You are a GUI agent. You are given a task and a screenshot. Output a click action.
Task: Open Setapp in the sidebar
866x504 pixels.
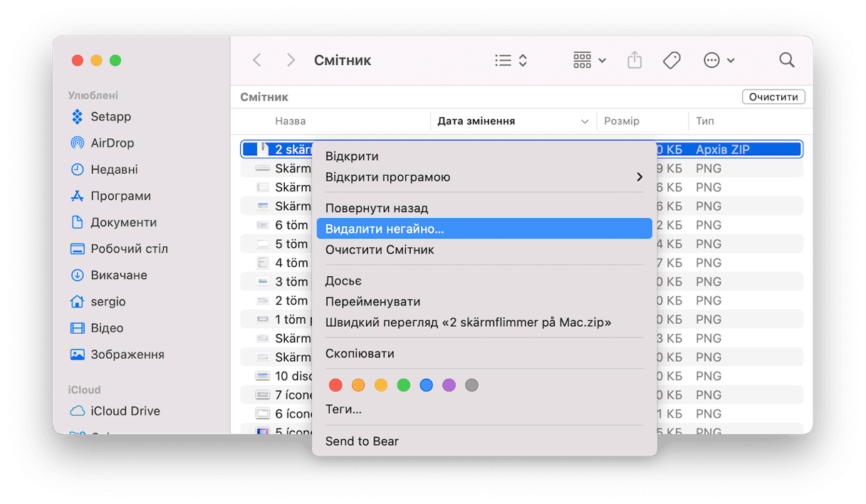[110, 117]
